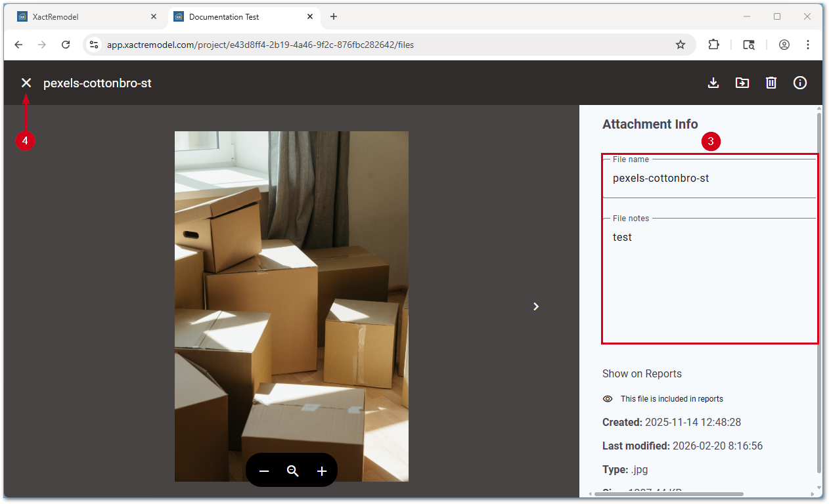The height and width of the screenshot is (504, 829).
Task: Zoom in with the plus icon
Action: (x=322, y=471)
